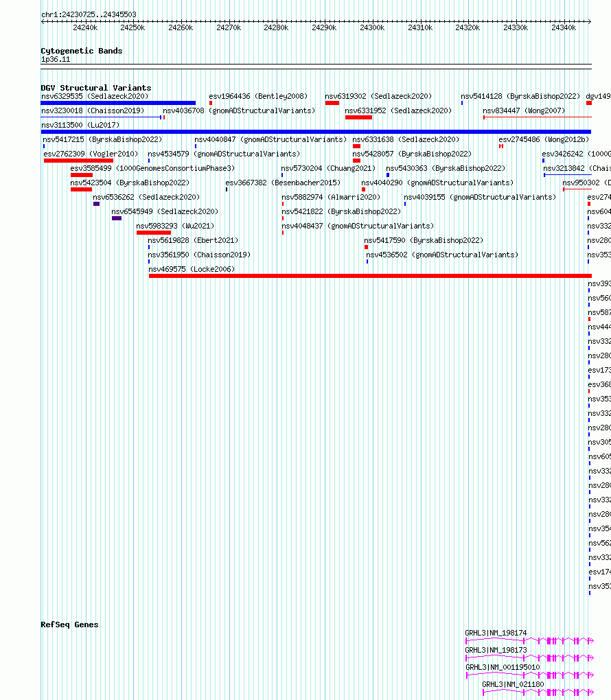The image size is (611, 700).
Task: Click the nsv6329535 (Sedlazeck2020) variant label
Action: pos(95,96)
